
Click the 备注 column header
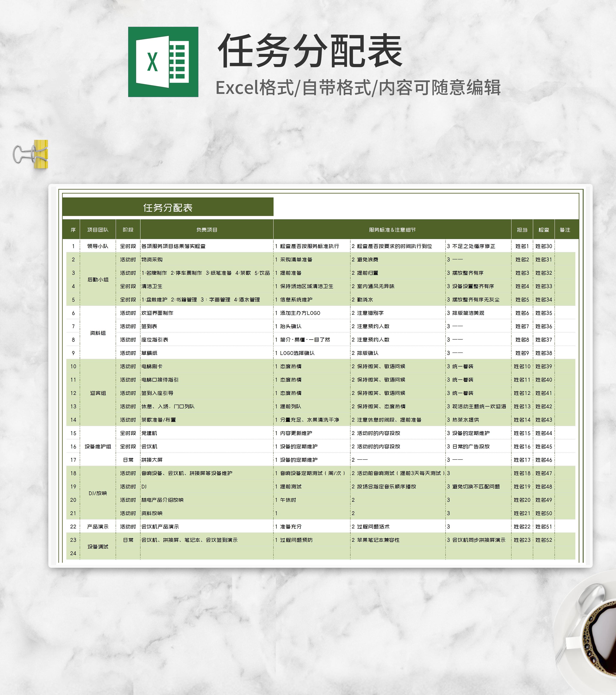click(x=565, y=230)
